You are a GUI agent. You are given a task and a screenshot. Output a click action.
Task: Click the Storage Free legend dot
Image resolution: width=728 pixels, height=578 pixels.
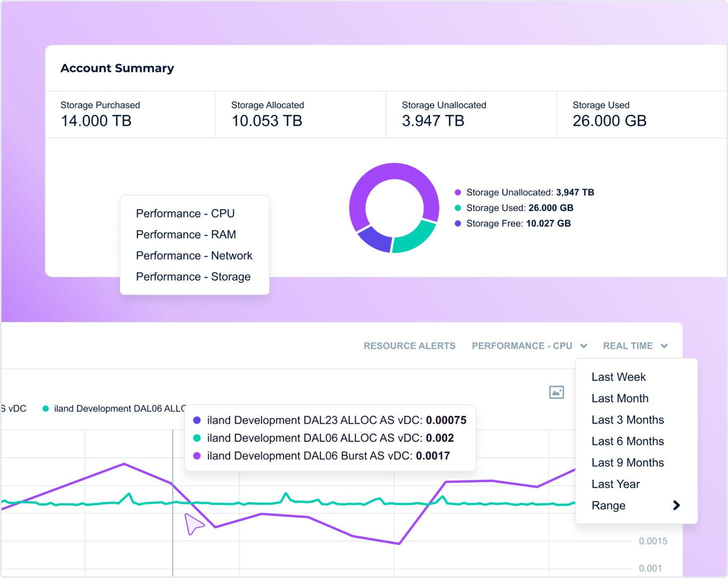[x=458, y=223]
